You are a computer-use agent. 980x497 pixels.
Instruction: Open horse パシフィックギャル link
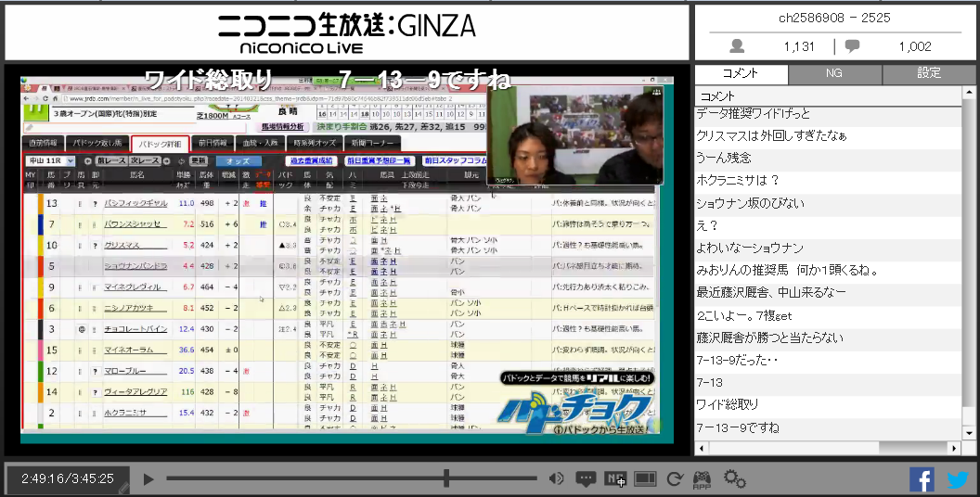tap(135, 204)
